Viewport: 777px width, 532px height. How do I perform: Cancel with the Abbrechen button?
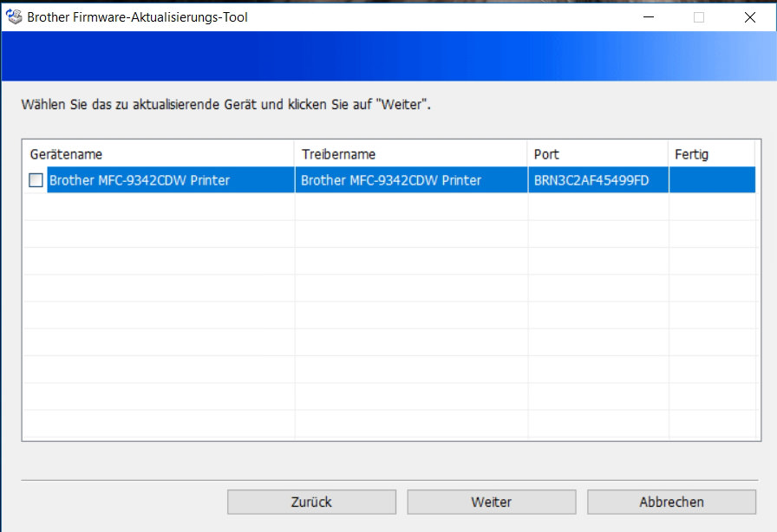pyautogui.click(x=671, y=502)
